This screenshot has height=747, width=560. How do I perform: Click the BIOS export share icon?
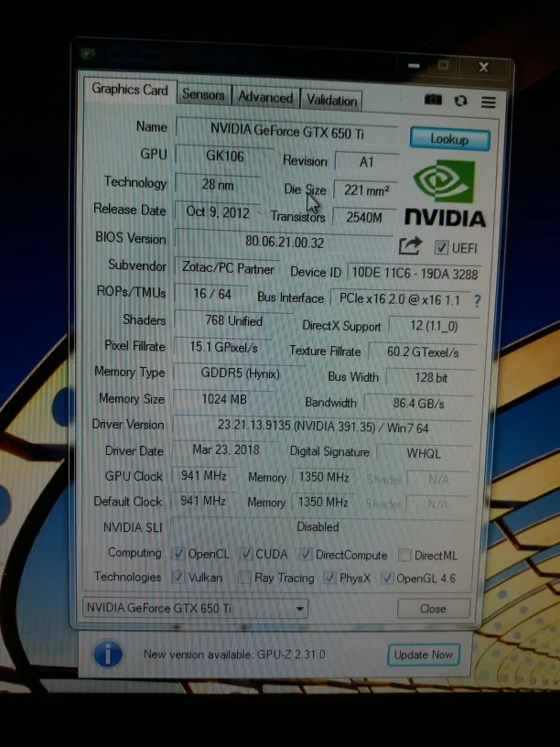pos(411,246)
